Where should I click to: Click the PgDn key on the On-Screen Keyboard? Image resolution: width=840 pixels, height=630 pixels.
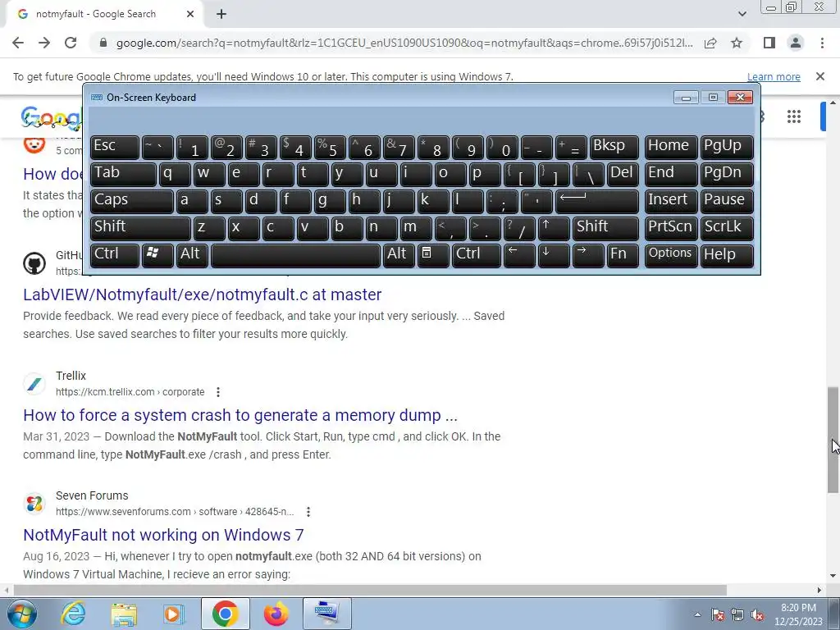pos(727,174)
